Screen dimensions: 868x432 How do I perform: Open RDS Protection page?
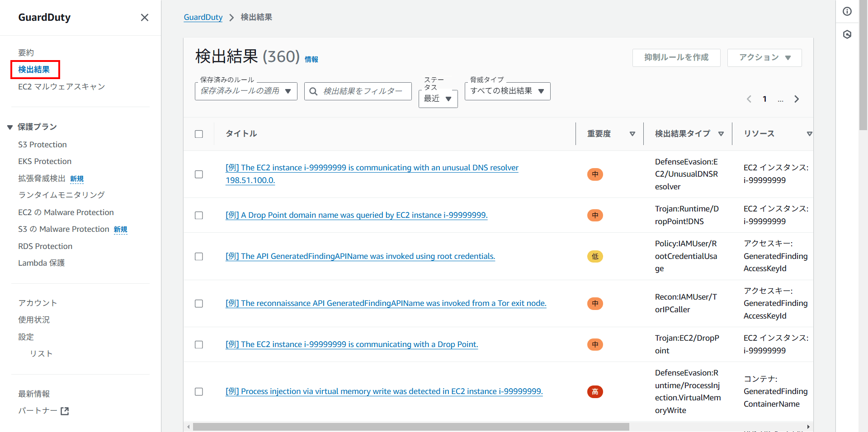pos(45,246)
